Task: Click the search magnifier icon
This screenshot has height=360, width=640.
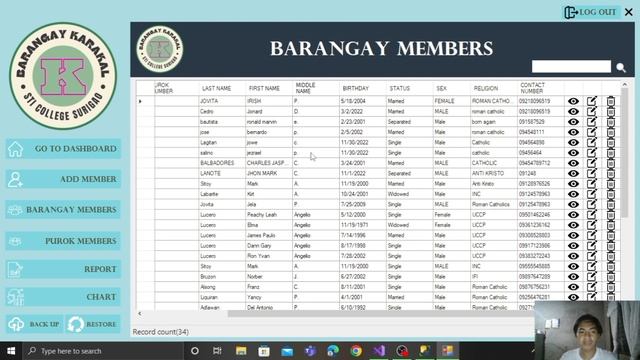Action: click(621, 67)
